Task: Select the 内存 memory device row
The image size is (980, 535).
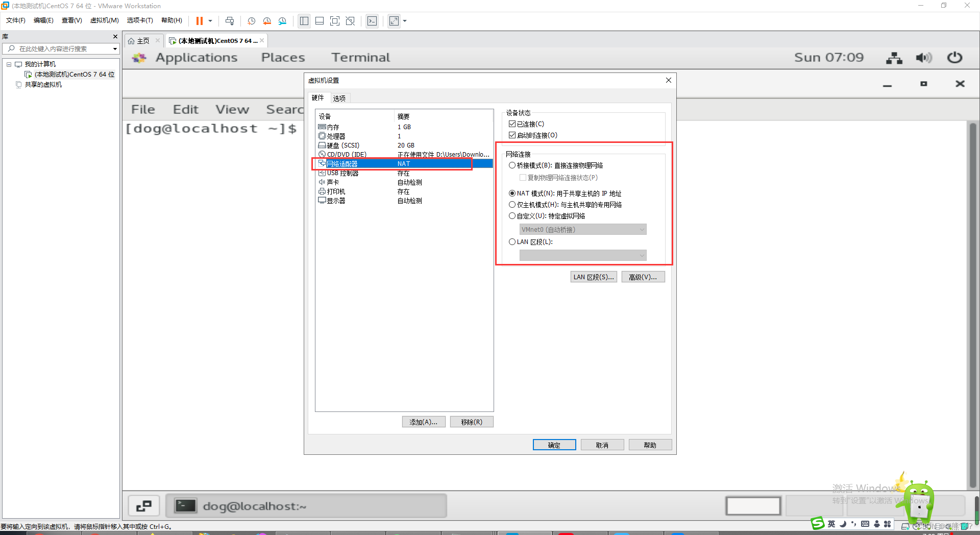Action: (x=404, y=127)
